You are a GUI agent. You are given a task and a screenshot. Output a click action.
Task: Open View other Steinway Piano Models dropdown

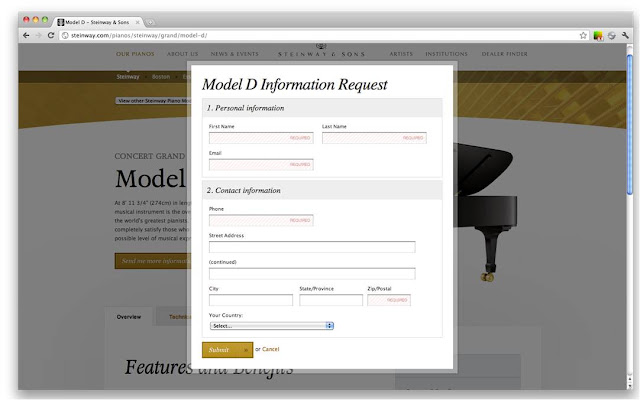152,101
